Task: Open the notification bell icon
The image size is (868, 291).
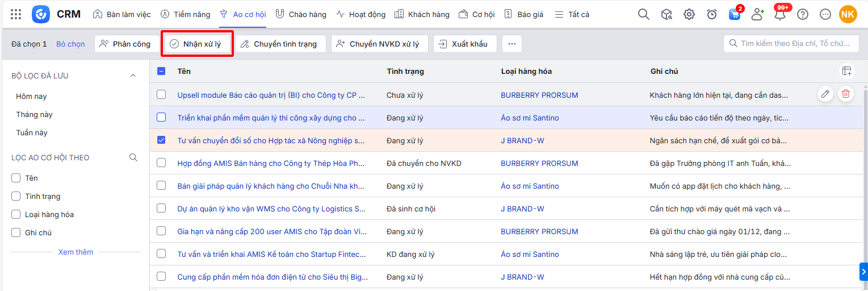Action: pos(780,15)
